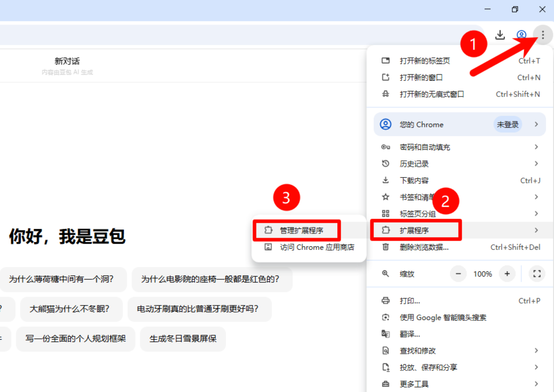The height and width of the screenshot is (392, 554).
Task: Click the three-dot Chrome menu icon
Action: point(543,35)
